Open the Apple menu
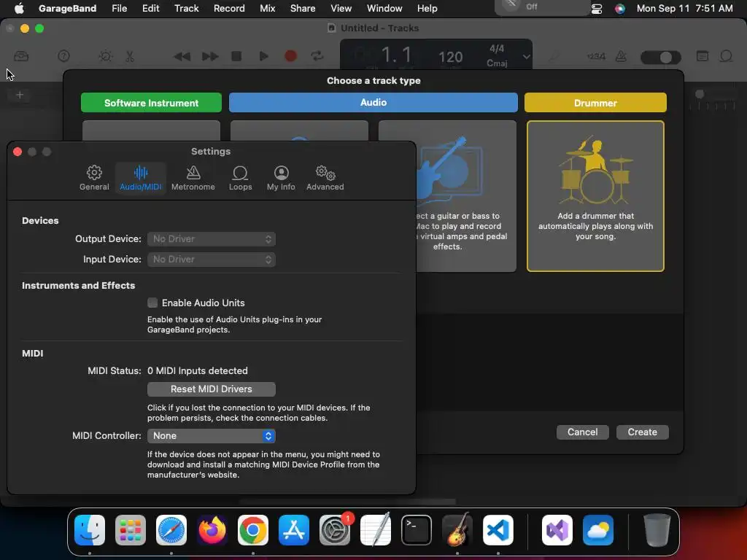This screenshot has height=560, width=747. (19, 8)
